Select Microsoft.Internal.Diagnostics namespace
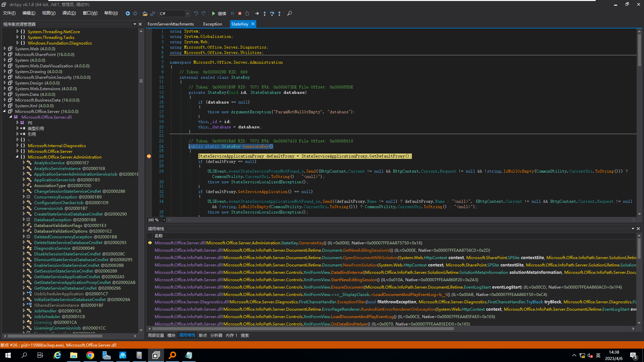 [x=57, y=145]
